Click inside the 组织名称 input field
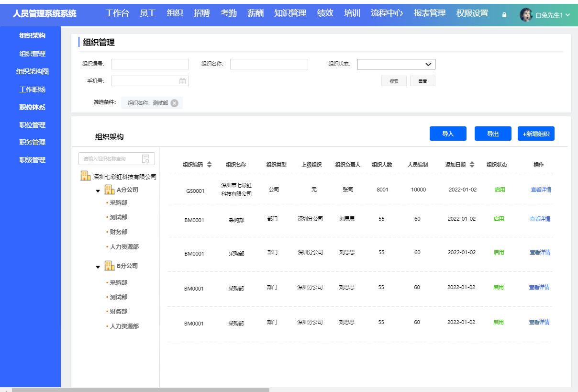This screenshot has width=578, height=392. point(268,64)
